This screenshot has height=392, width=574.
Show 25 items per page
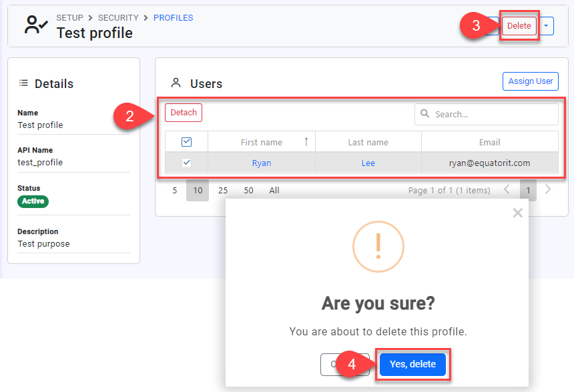(223, 190)
